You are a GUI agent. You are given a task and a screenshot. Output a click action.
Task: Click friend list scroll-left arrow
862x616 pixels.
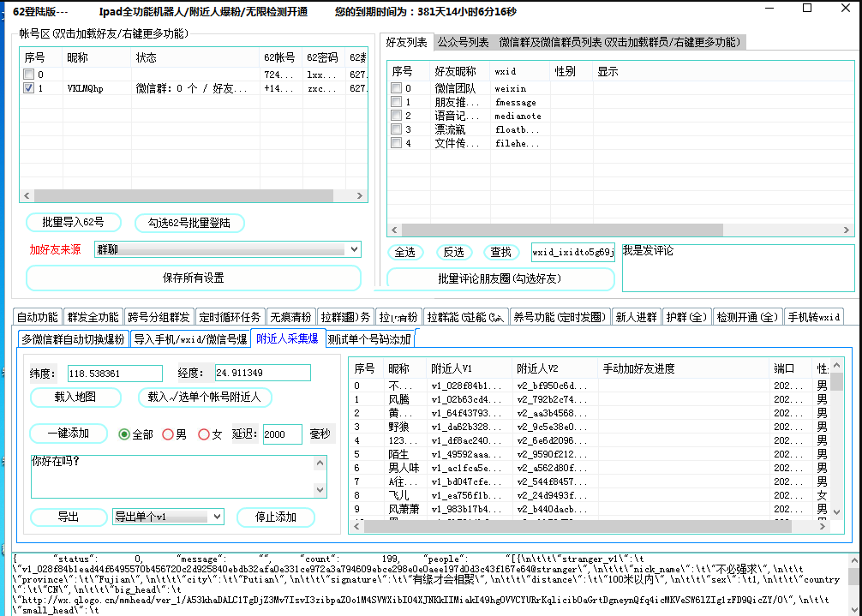click(394, 230)
